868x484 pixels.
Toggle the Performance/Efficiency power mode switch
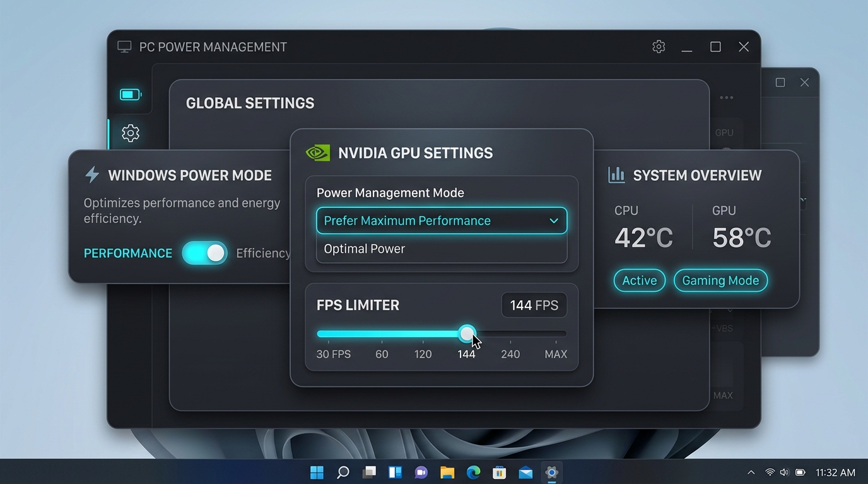204,253
